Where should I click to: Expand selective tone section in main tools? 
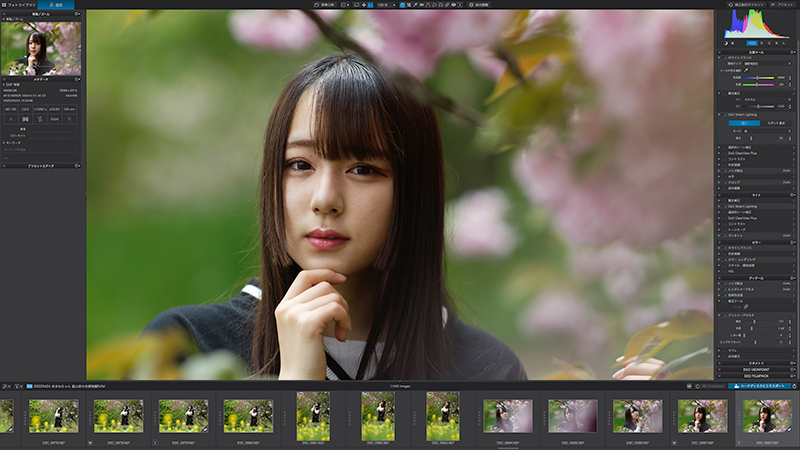pos(719,147)
